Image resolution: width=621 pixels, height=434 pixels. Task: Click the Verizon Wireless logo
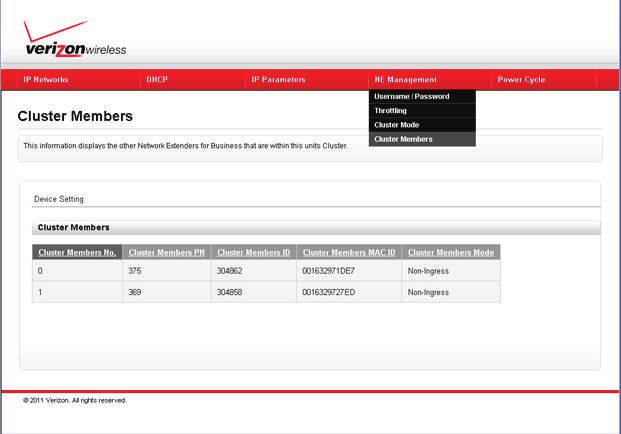tap(75, 39)
